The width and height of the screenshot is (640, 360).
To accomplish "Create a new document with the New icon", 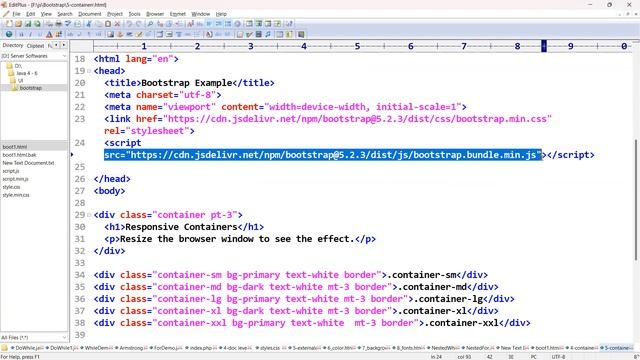I will click(9, 24).
